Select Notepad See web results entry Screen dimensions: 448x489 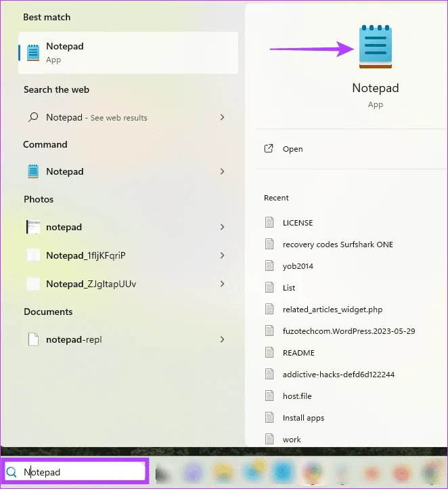(128, 117)
